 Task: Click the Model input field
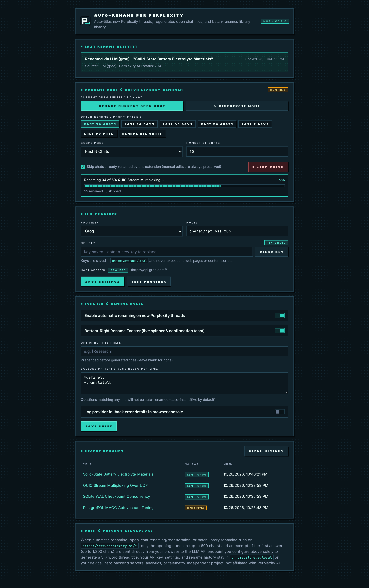[x=237, y=231]
